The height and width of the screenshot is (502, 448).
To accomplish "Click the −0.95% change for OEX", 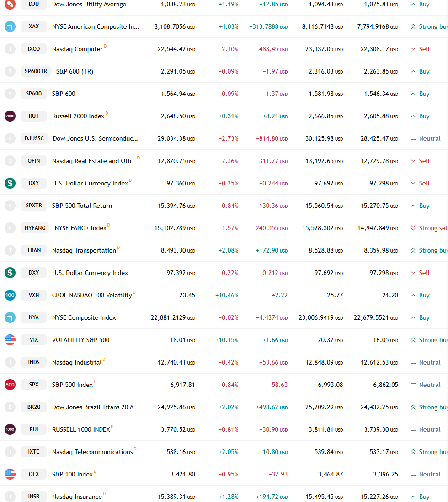I will pyautogui.click(x=228, y=475).
